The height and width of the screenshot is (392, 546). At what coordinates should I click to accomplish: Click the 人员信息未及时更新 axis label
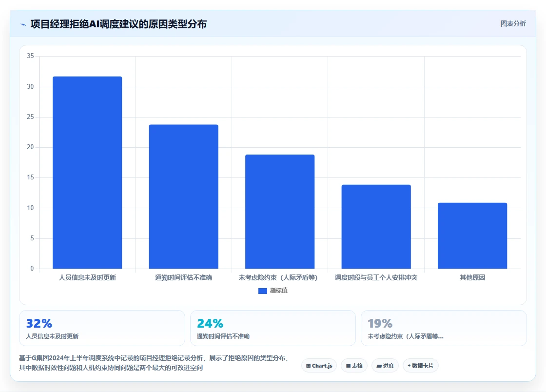(87, 277)
